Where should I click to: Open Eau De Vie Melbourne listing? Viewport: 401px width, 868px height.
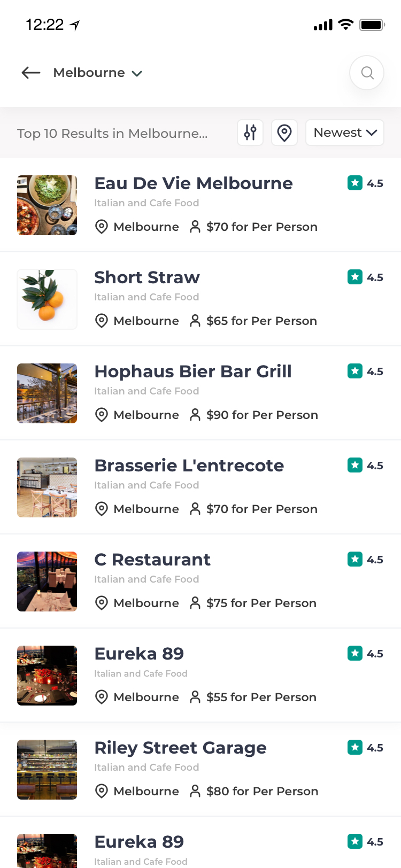194,183
